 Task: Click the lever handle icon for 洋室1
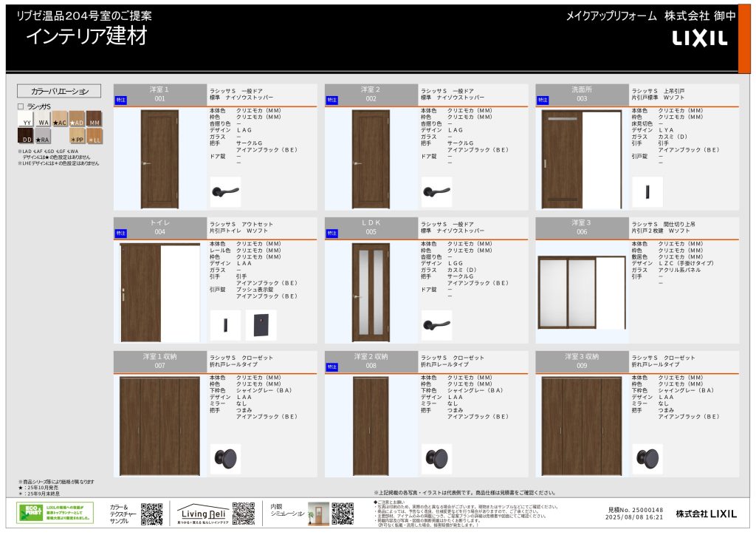[x=225, y=191]
